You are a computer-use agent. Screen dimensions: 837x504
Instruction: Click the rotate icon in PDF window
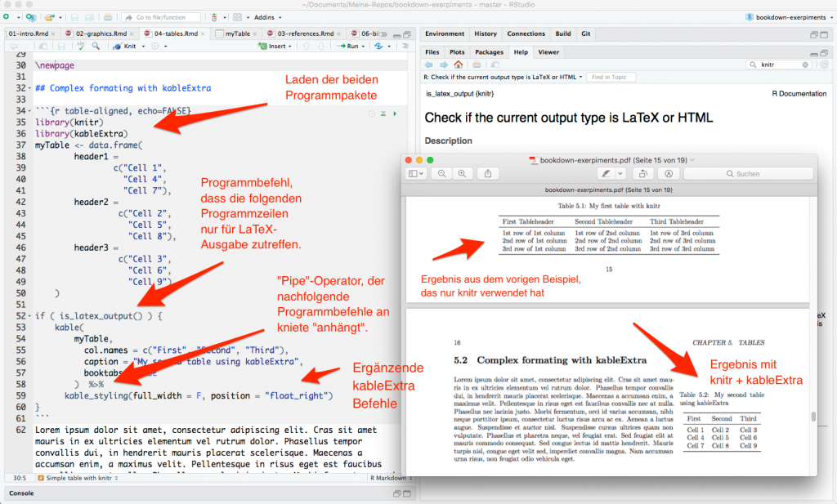643,174
